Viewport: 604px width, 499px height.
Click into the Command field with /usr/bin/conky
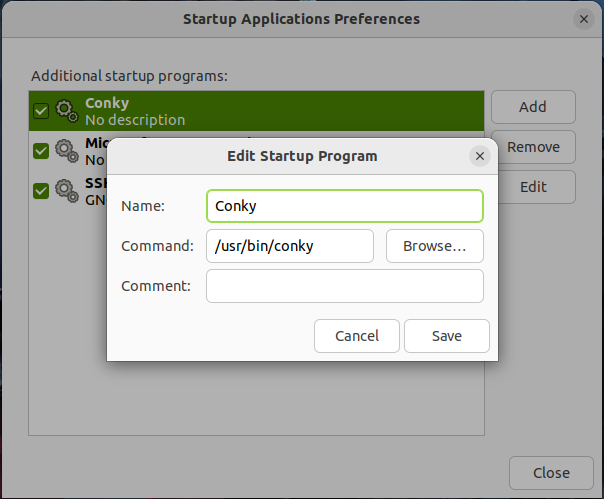(x=290, y=246)
